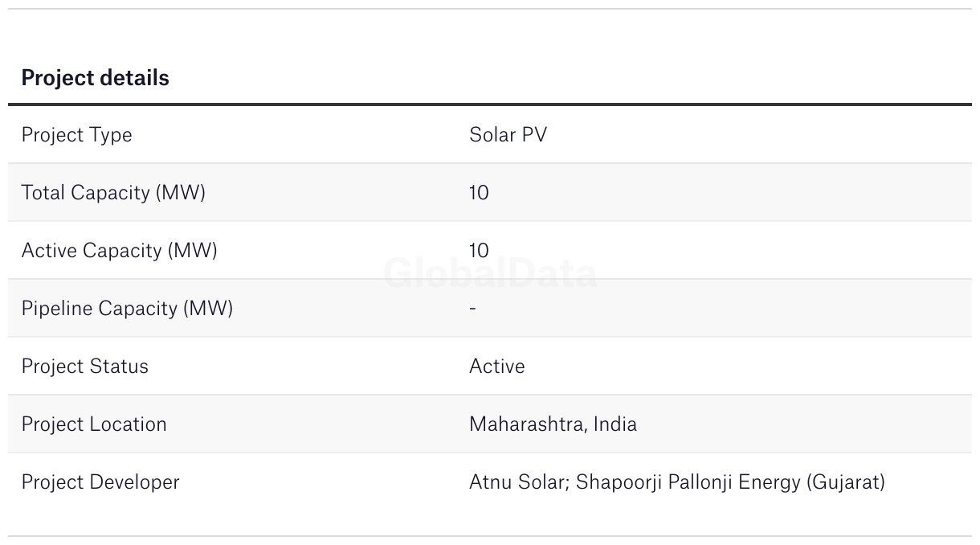Select the Pipeline Capacity (MW) label

tap(127, 309)
